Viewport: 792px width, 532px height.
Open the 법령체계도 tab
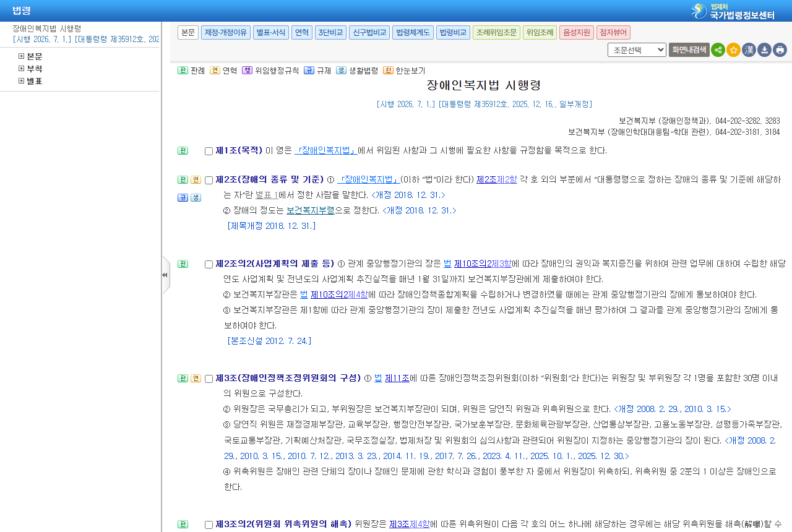click(413, 33)
